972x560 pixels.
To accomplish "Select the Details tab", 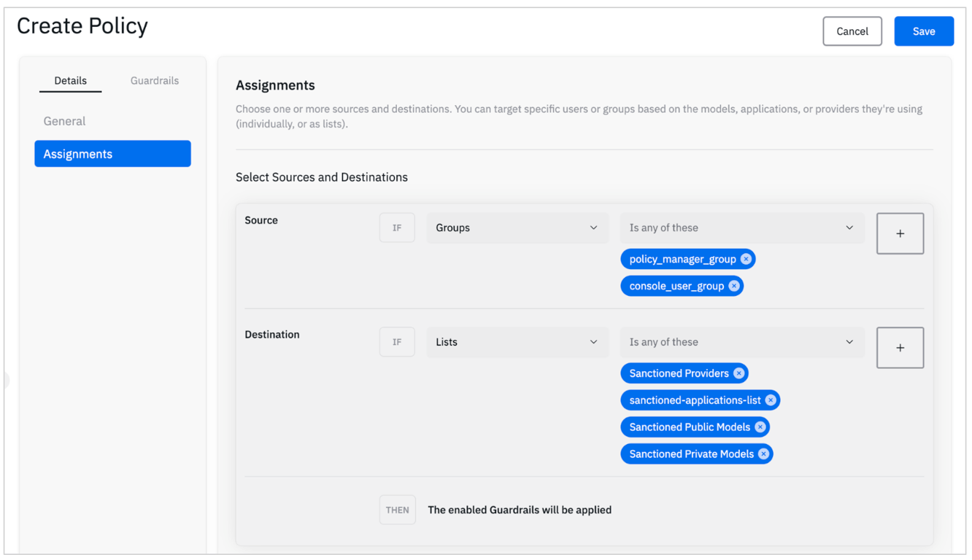I will 71,81.
